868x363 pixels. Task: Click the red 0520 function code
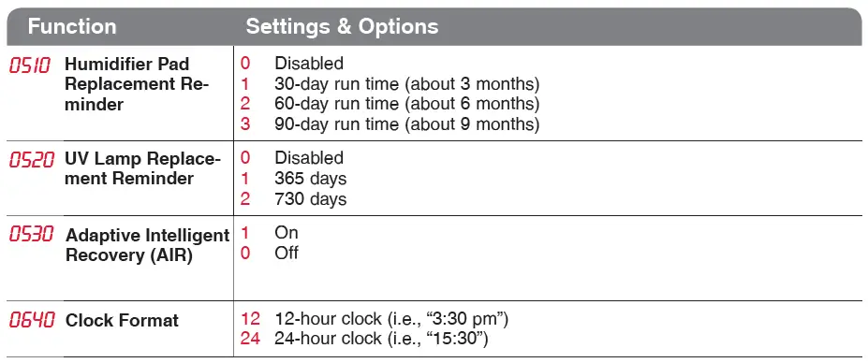[32, 160]
